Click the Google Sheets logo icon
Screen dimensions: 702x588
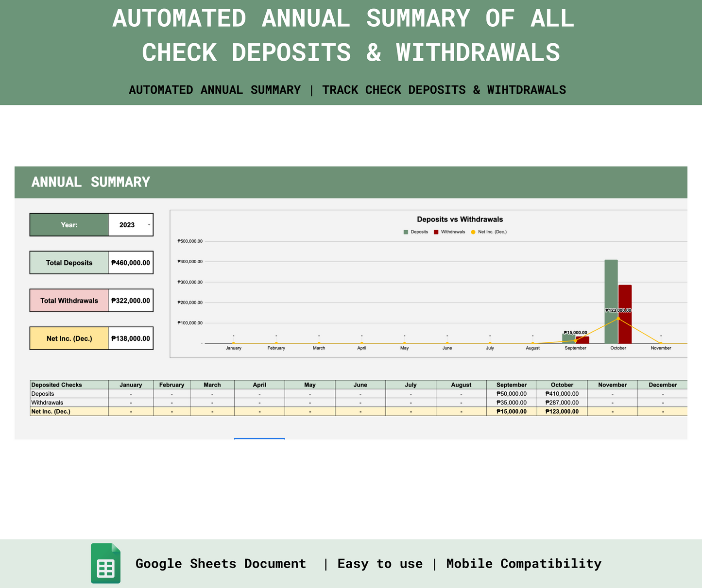coord(105,563)
